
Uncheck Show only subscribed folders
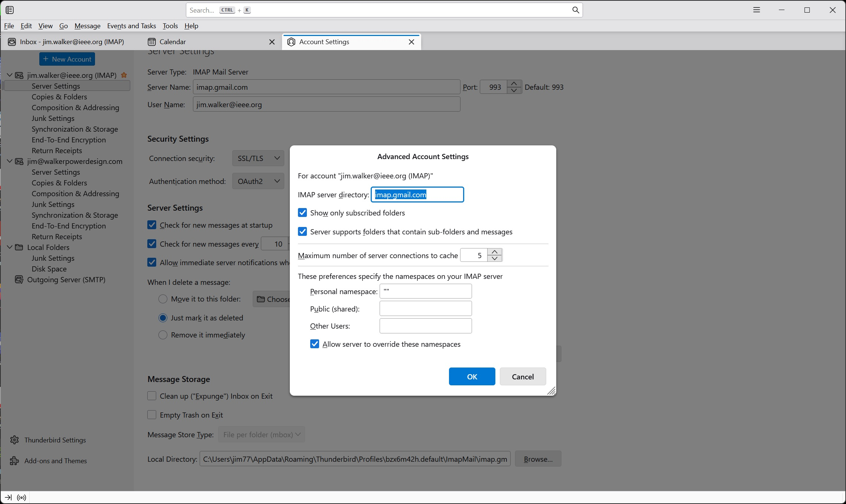click(302, 213)
